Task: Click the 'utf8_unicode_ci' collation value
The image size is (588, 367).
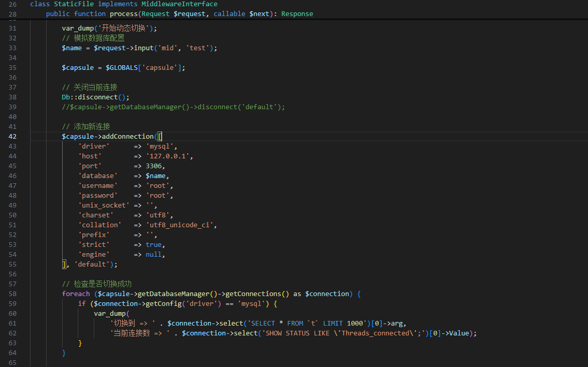Action: point(180,225)
